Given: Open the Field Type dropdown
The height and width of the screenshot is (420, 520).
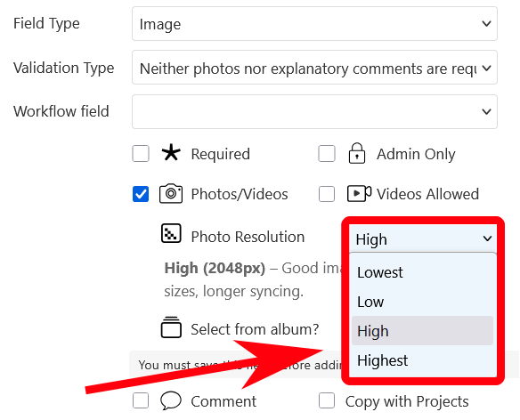Looking at the screenshot, I should tap(314, 23).
